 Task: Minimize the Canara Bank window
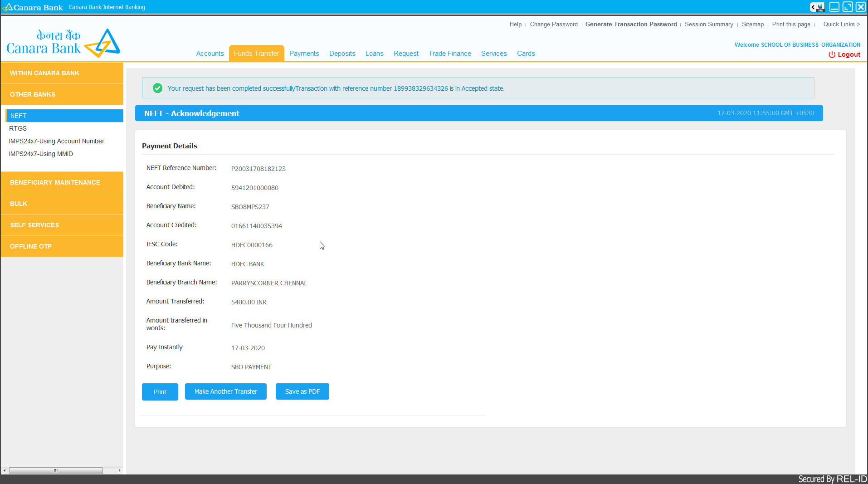pyautogui.click(x=834, y=7)
